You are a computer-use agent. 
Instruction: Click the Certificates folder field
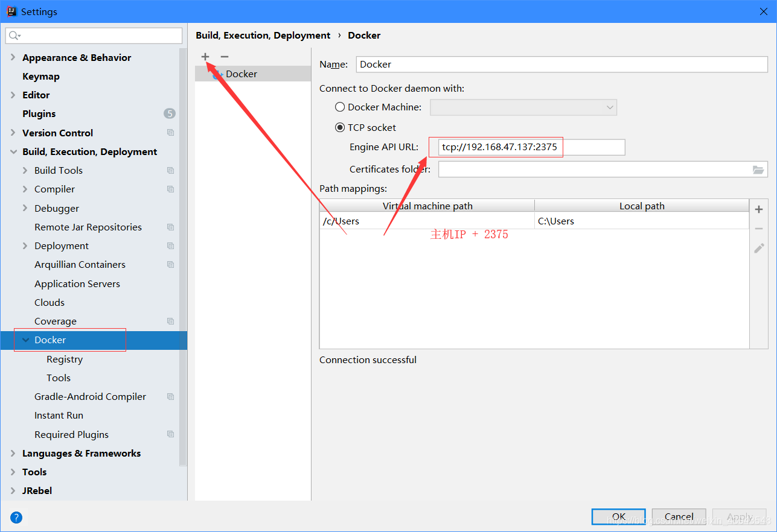(603, 169)
